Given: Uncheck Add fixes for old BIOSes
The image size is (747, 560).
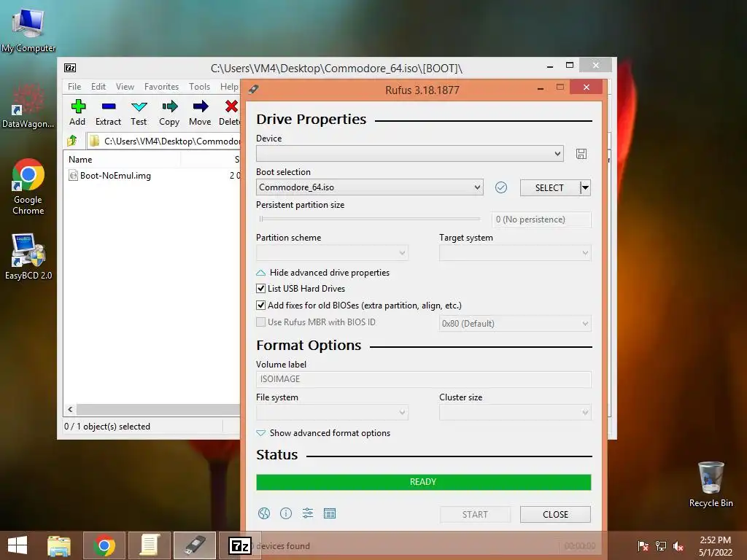Looking at the screenshot, I should [260, 306].
